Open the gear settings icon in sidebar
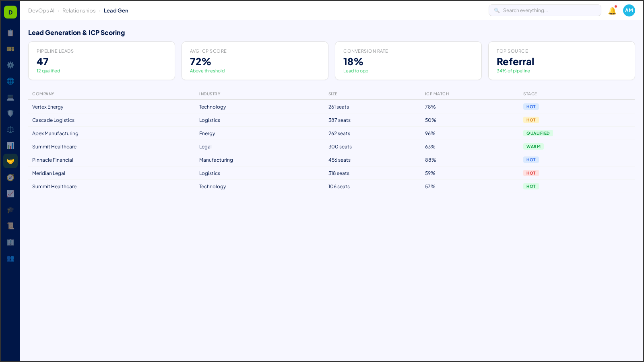Screen dimensions: 644x362 tap(10, 65)
